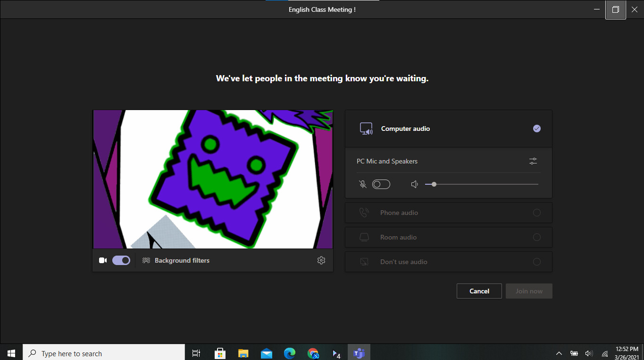The width and height of the screenshot is (644, 360).
Task: Open Background filters label
Action: click(x=182, y=260)
